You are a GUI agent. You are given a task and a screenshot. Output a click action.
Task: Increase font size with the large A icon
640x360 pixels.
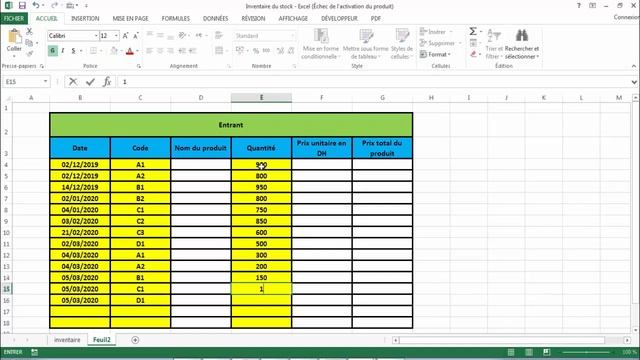click(x=125, y=36)
